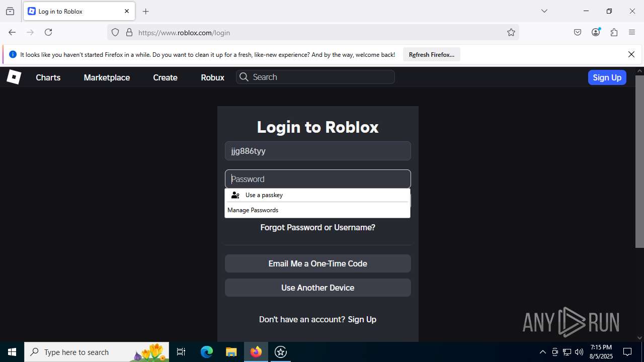Open Robux in Roblox navigation
This screenshot has height=362, width=644.
click(212, 77)
